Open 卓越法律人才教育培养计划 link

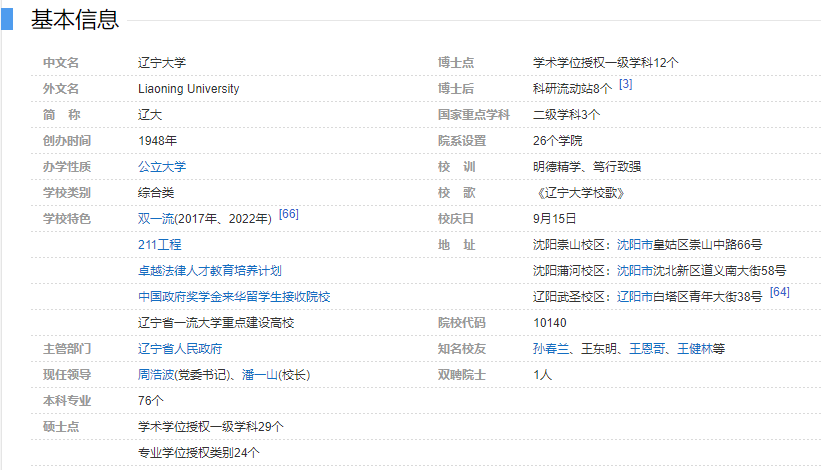coord(209,271)
